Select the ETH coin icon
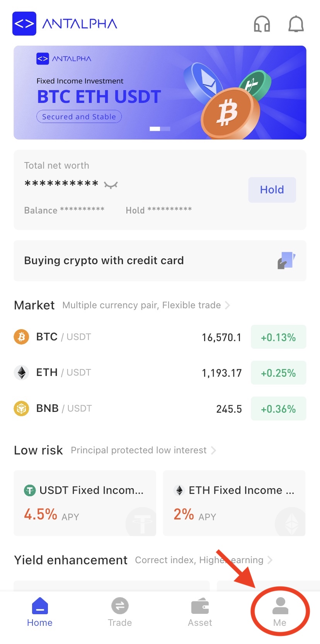Viewport: 320px width, 644px height. (x=22, y=372)
